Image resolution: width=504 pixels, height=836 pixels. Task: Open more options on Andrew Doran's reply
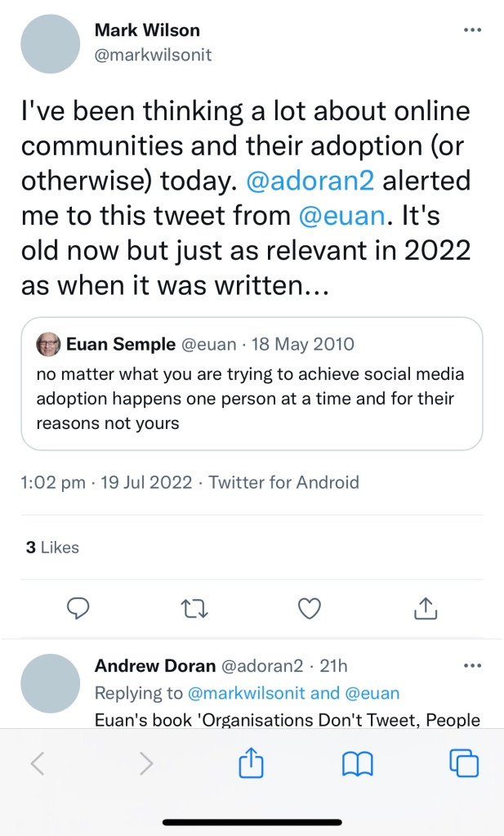(472, 666)
